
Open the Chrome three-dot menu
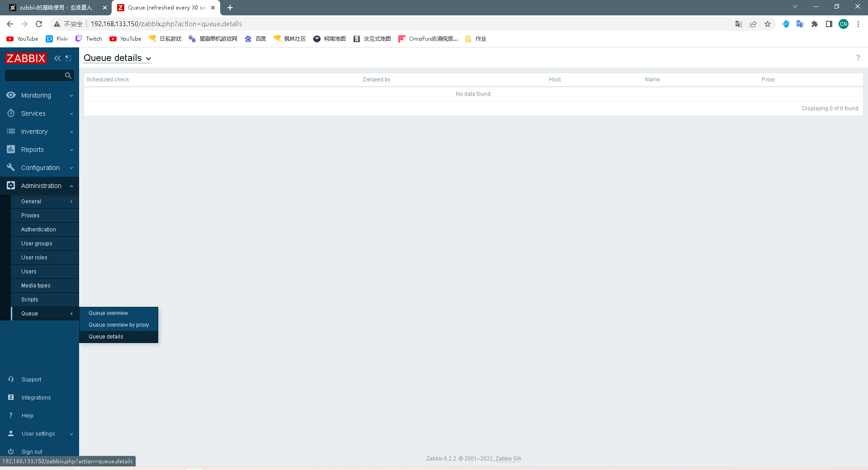[858, 24]
